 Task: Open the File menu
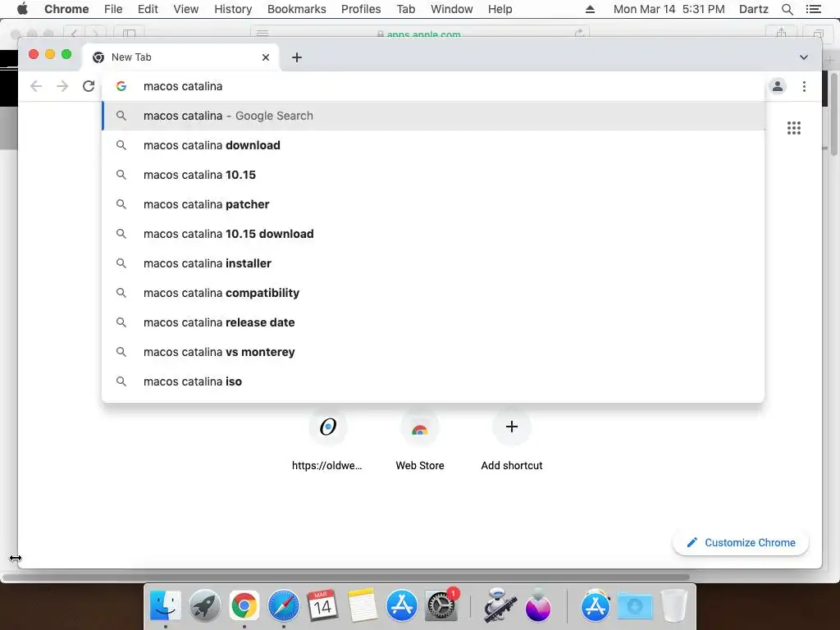[113, 9]
